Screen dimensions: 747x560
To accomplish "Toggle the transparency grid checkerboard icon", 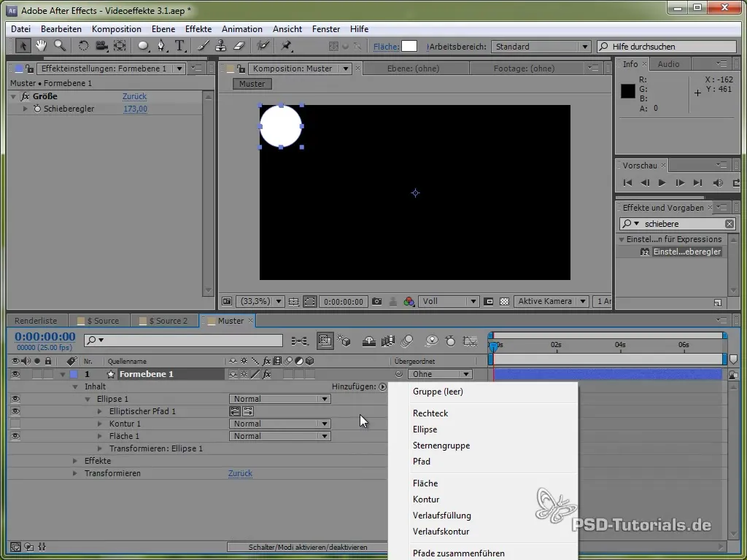I will click(x=505, y=301).
